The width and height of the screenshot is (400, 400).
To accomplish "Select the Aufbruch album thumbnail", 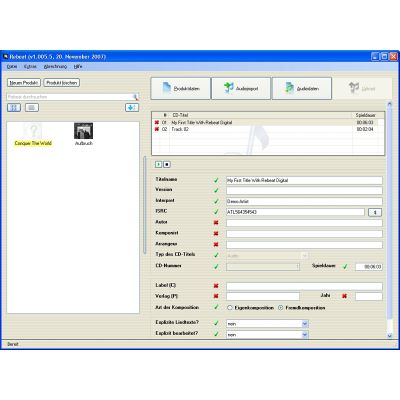I will pos(83,134).
